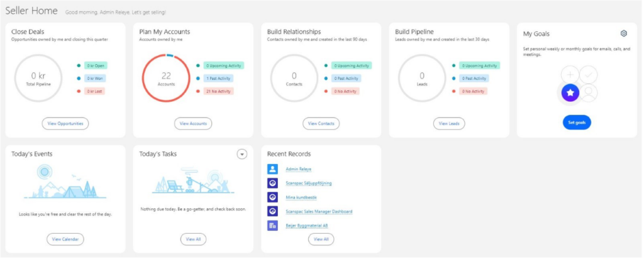Click the 21 No Activity accounts badge
The height and width of the screenshot is (259, 644).
click(x=218, y=91)
